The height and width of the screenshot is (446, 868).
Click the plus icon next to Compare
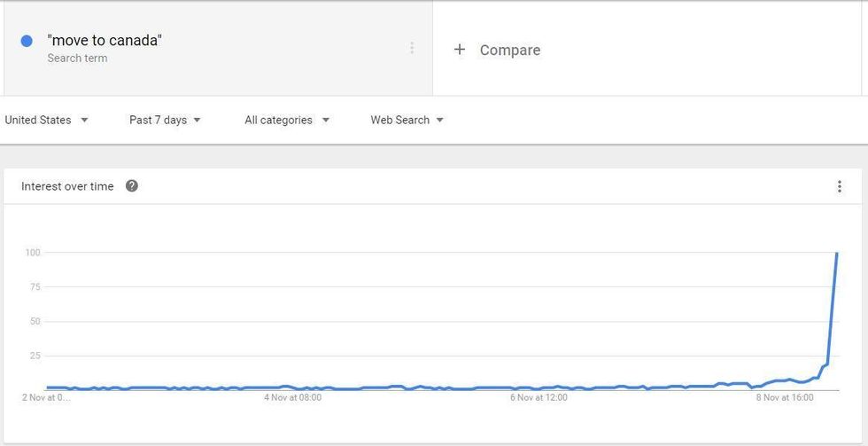(x=460, y=50)
